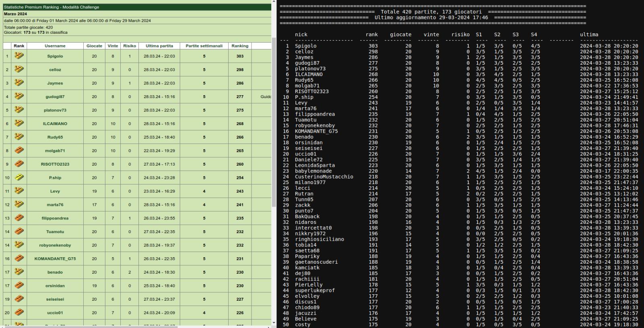The image size is (644, 328).
Task: Click the Ranking column header
Action: coord(240,46)
